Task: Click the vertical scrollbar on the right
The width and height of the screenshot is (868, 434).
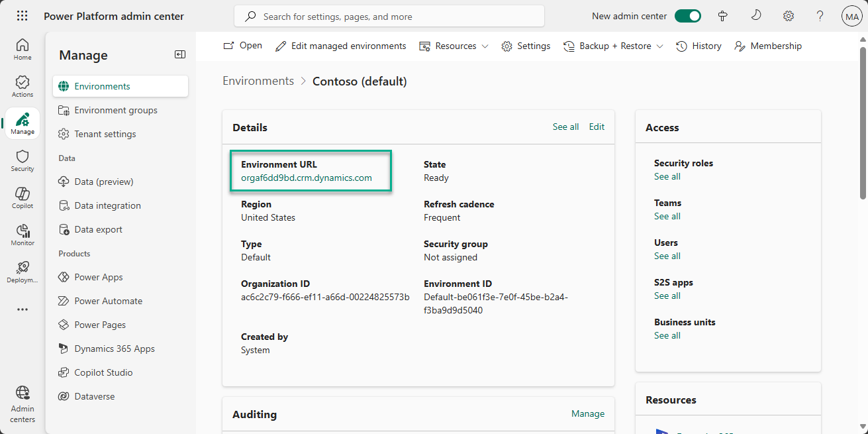Action: click(x=862, y=123)
